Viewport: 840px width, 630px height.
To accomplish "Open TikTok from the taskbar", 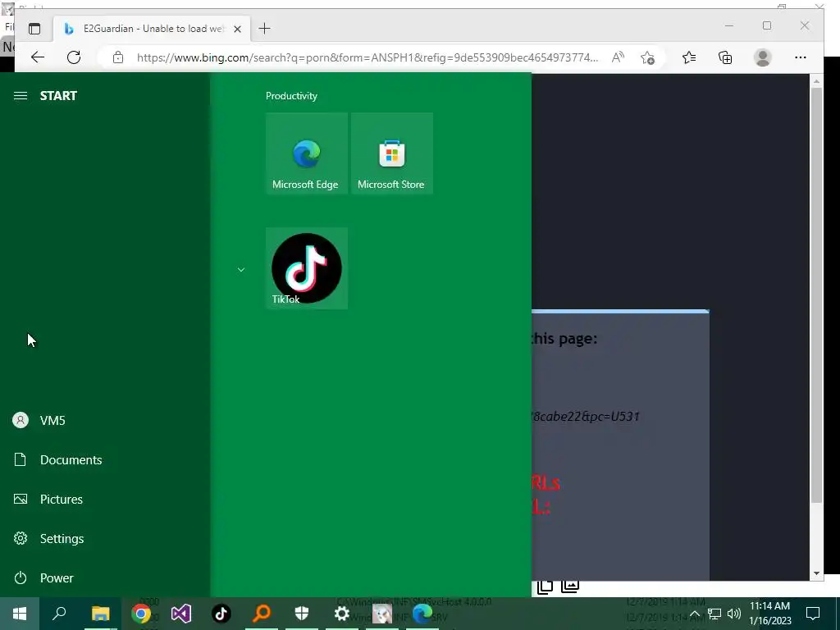I will tap(221, 614).
